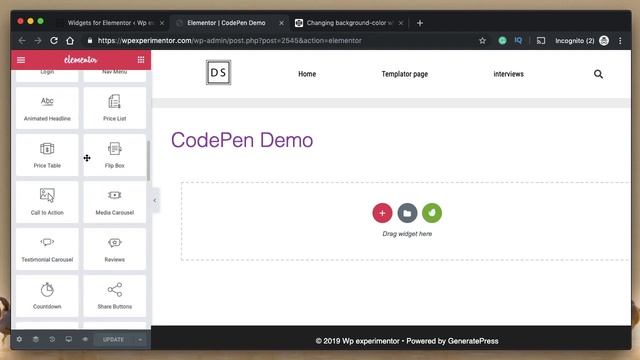Viewport: 640px width, 360px height.
Task: Click the IQ extension icon
Action: click(x=518, y=40)
